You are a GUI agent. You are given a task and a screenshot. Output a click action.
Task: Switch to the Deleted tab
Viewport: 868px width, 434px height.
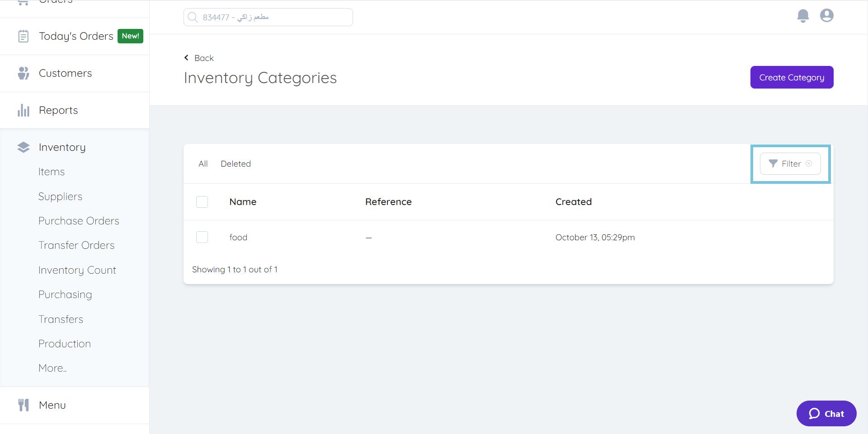pyautogui.click(x=236, y=163)
